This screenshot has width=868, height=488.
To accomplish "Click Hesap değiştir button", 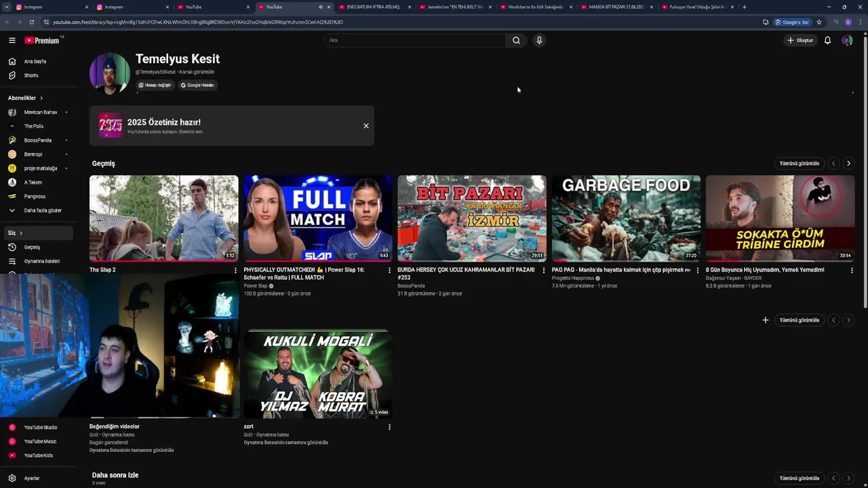I will 155,85.
